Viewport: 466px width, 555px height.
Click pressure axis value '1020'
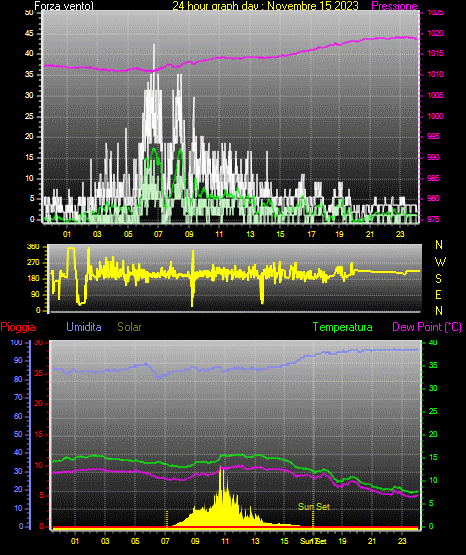435,33
